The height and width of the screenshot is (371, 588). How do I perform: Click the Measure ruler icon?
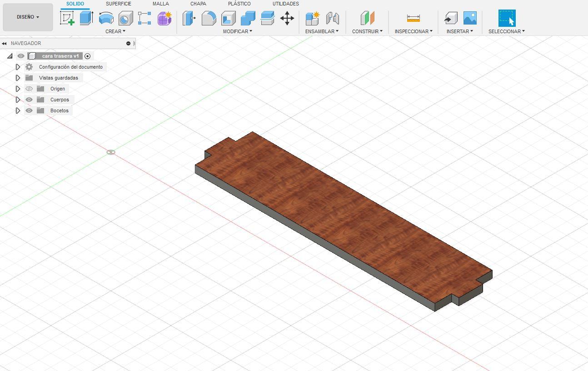[x=414, y=18]
